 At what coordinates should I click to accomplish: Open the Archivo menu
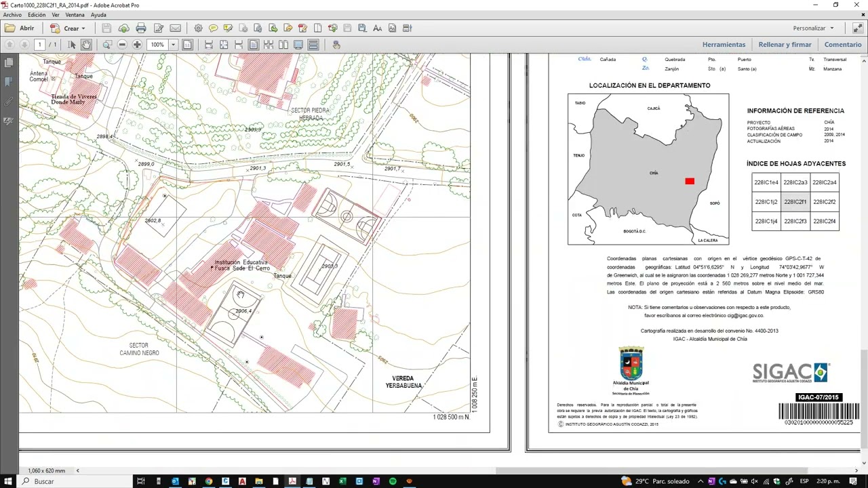(x=12, y=14)
